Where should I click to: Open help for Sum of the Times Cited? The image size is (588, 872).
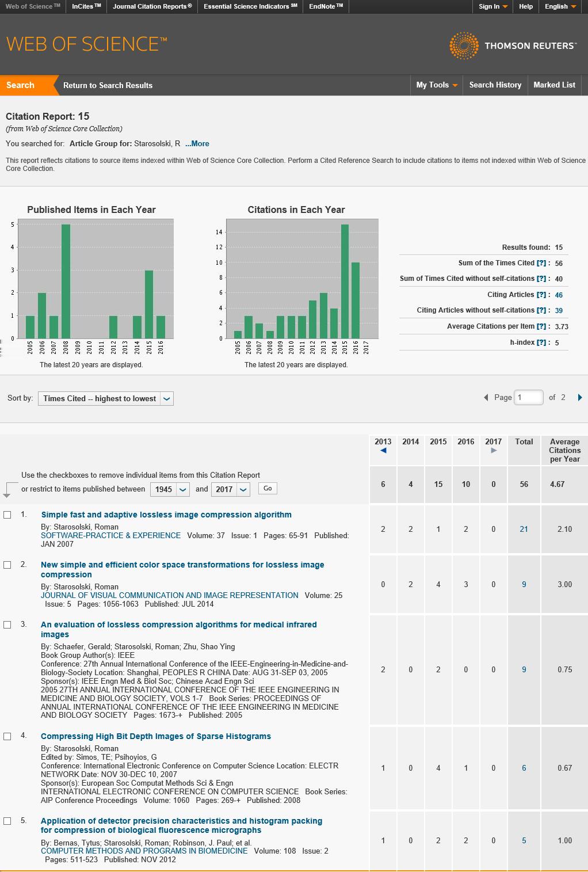(541, 263)
